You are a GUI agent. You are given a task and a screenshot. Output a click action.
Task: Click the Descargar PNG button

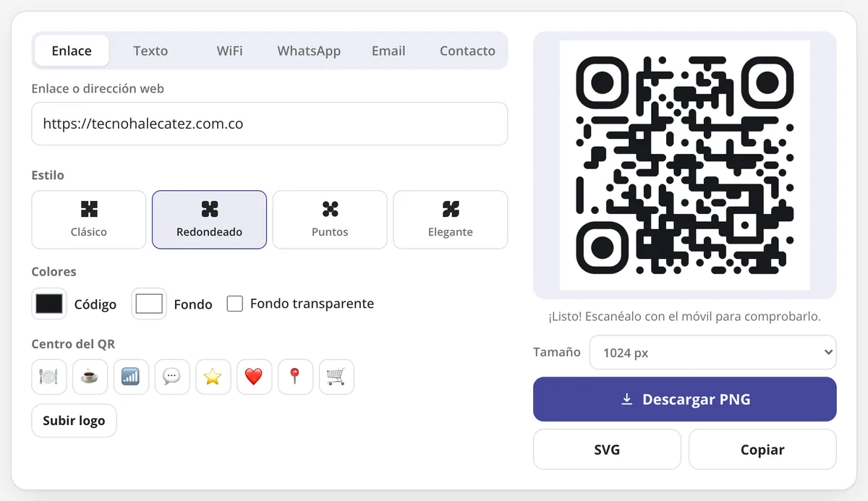coord(685,399)
